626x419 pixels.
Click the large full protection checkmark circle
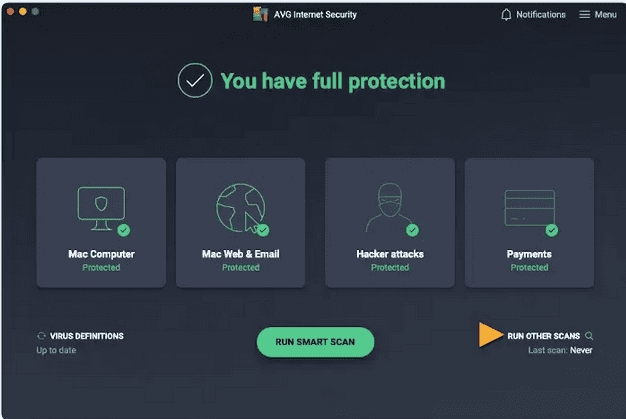point(195,80)
